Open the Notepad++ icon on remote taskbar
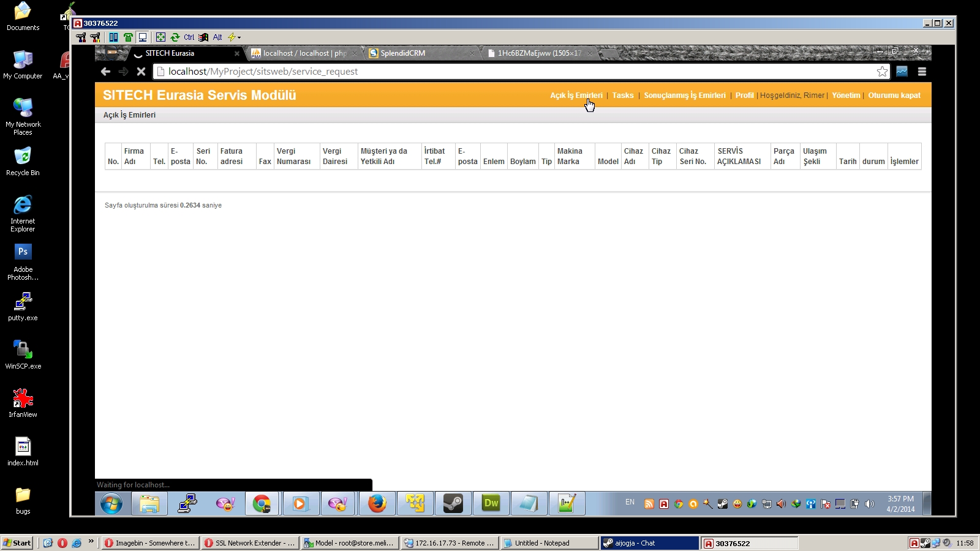 click(x=567, y=504)
